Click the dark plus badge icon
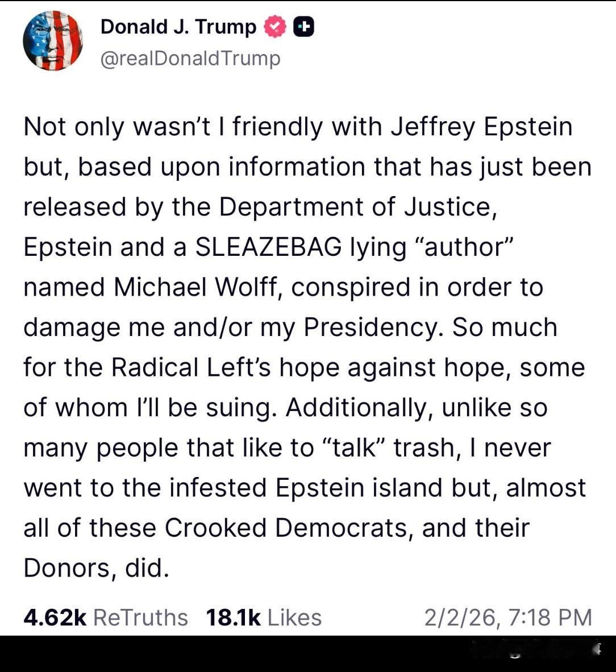This screenshot has width=616, height=672. pos(303,27)
